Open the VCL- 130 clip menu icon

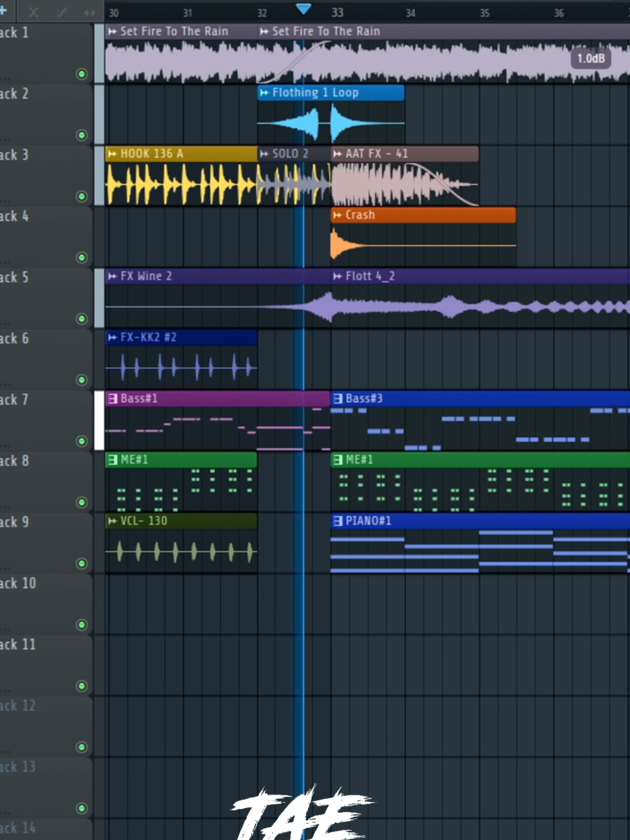click(112, 521)
